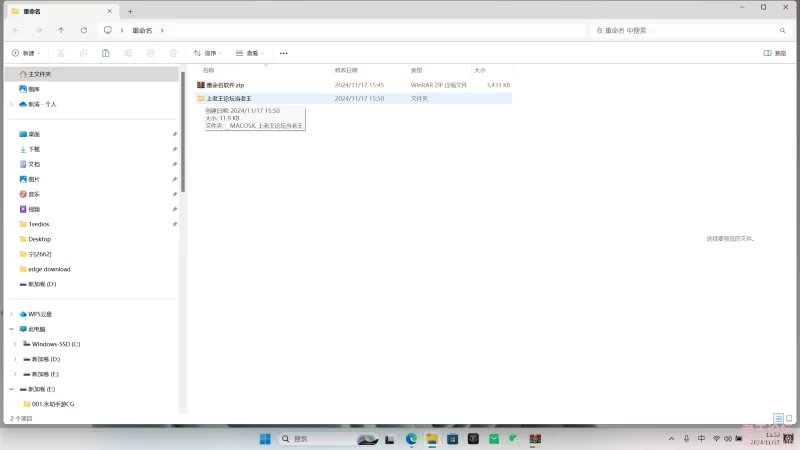800x450 pixels.
Task: Switch to details view in status bar
Action: 778,418
